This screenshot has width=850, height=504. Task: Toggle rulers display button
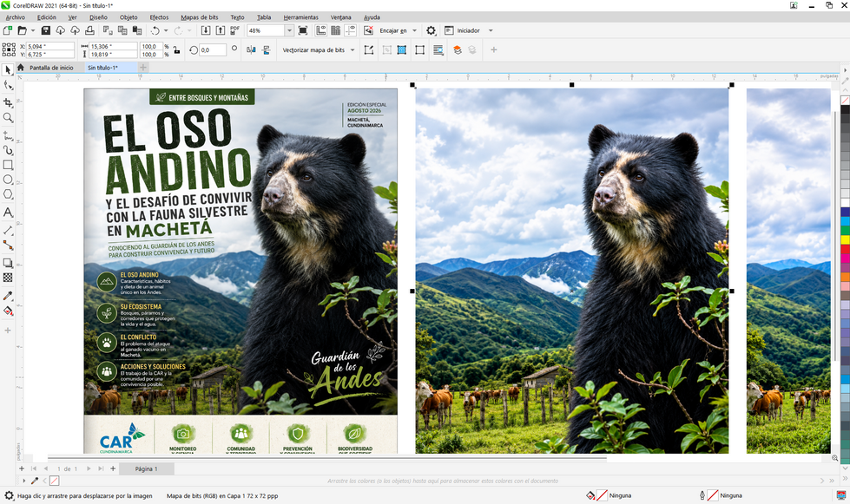click(321, 31)
